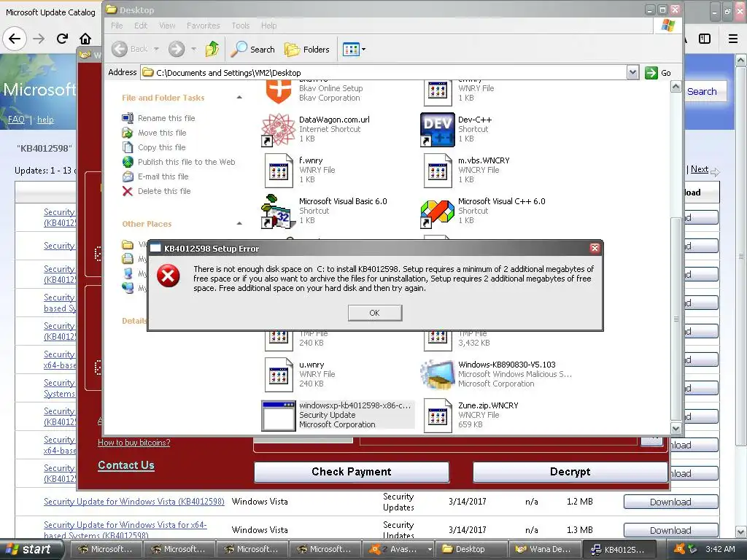
Task: Open Security Update for Windows Vista (KB4012598) link
Action: point(134,502)
